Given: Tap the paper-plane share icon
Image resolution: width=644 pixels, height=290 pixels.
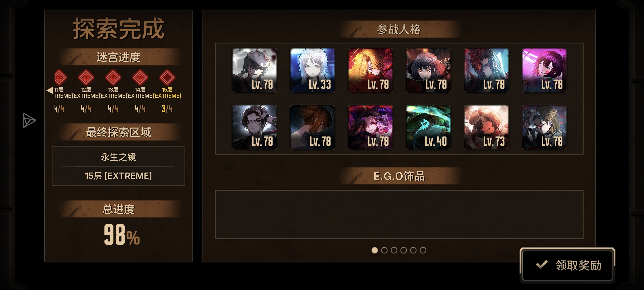Looking at the screenshot, I should [29, 120].
